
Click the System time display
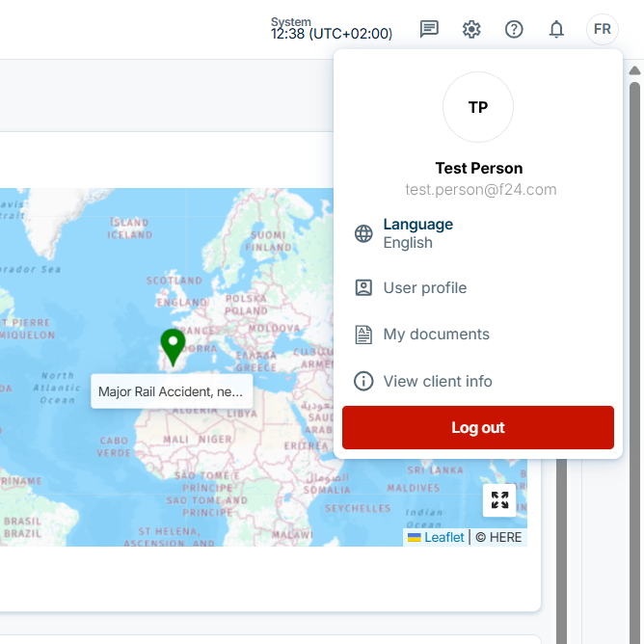click(332, 29)
